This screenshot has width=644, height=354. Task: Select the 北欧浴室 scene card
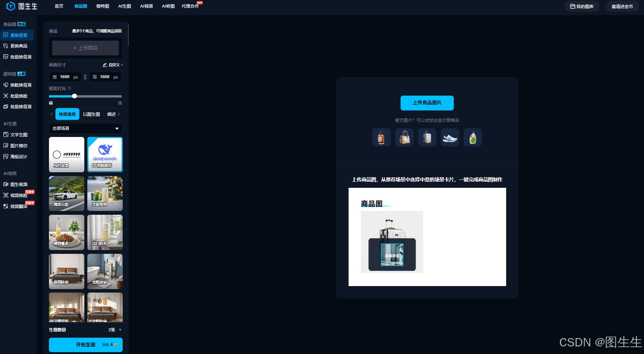pos(105,271)
